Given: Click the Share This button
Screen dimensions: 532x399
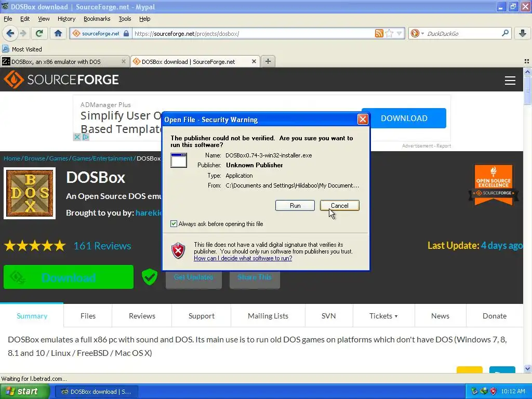Looking at the screenshot, I should click(x=255, y=277).
